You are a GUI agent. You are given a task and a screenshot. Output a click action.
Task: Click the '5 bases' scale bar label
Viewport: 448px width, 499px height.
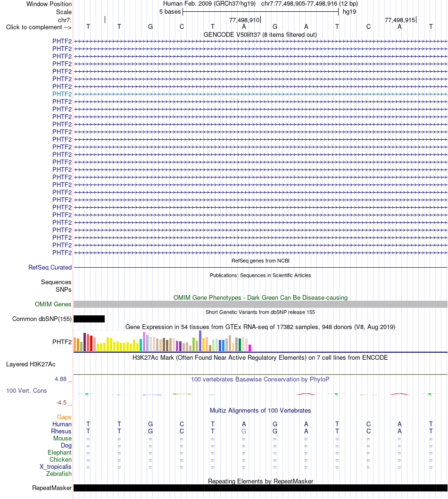170,12
